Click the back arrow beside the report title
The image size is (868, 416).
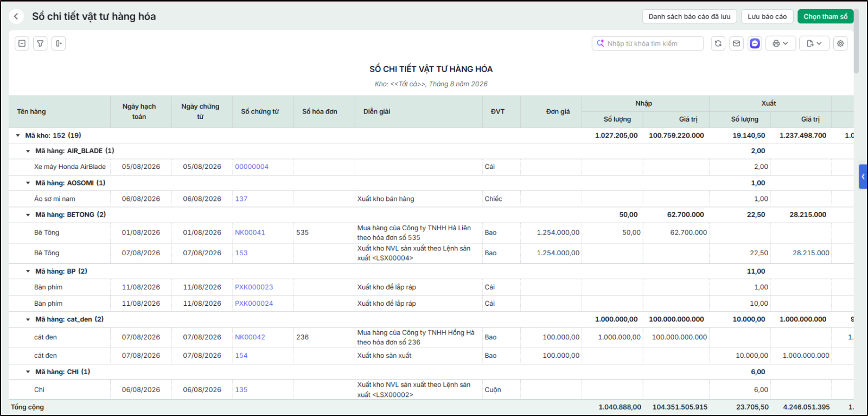[x=16, y=16]
